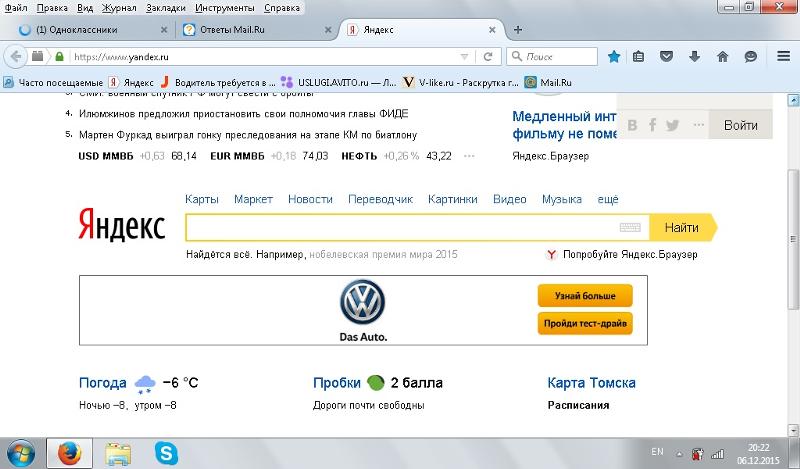
Task: Open the on-screen keyboard icon in search box
Action: pos(630,228)
